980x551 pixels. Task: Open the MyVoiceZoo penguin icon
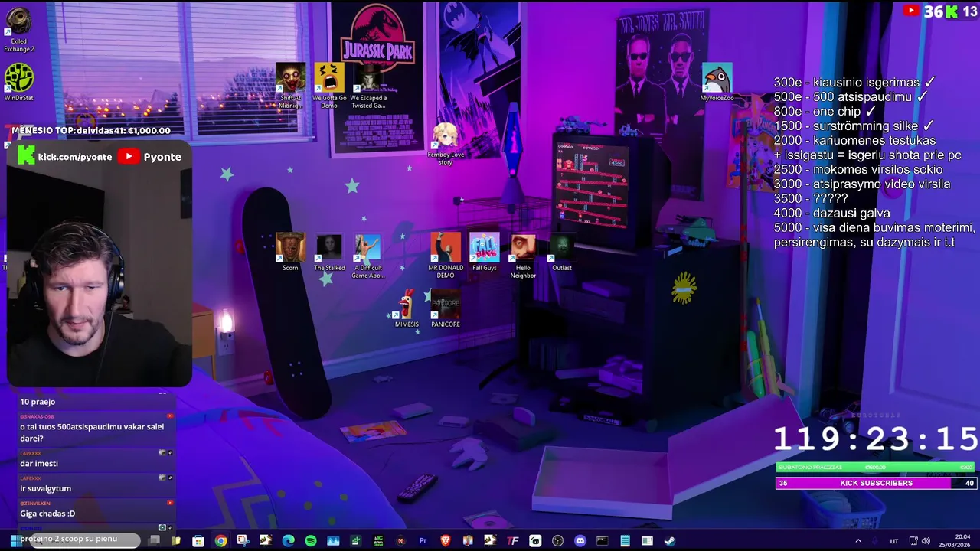click(x=717, y=83)
